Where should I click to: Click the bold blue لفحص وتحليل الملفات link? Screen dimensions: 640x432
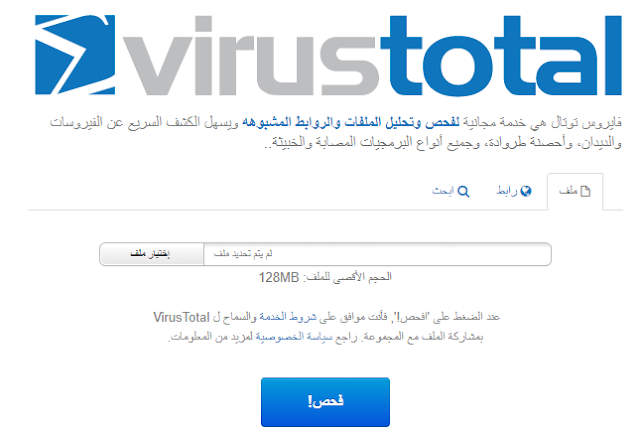[x=351, y=122]
